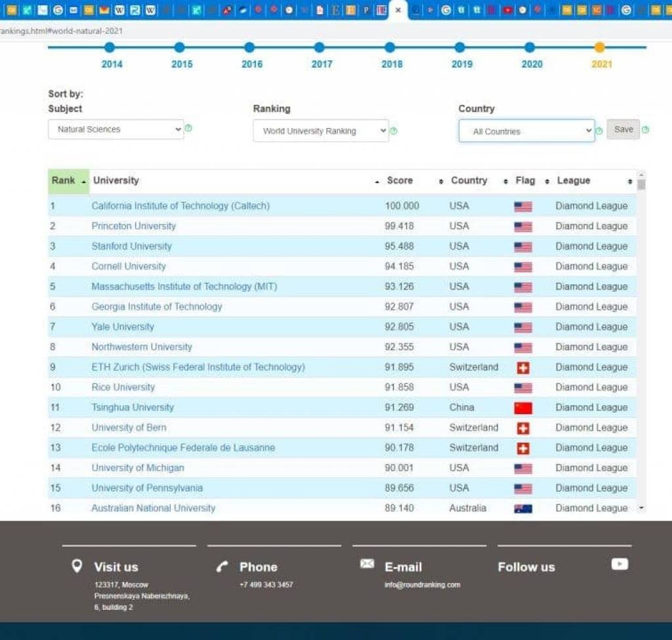The height and width of the screenshot is (640, 672).
Task: Click the phone handset icon in footer
Action: pyautogui.click(x=222, y=566)
